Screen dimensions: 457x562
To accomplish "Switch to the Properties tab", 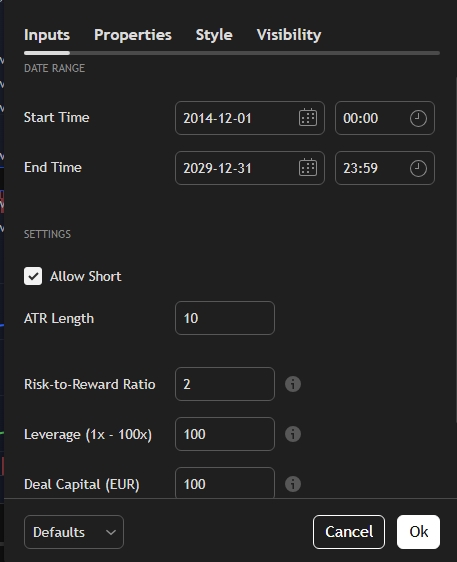I will pyautogui.click(x=133, y=35).
